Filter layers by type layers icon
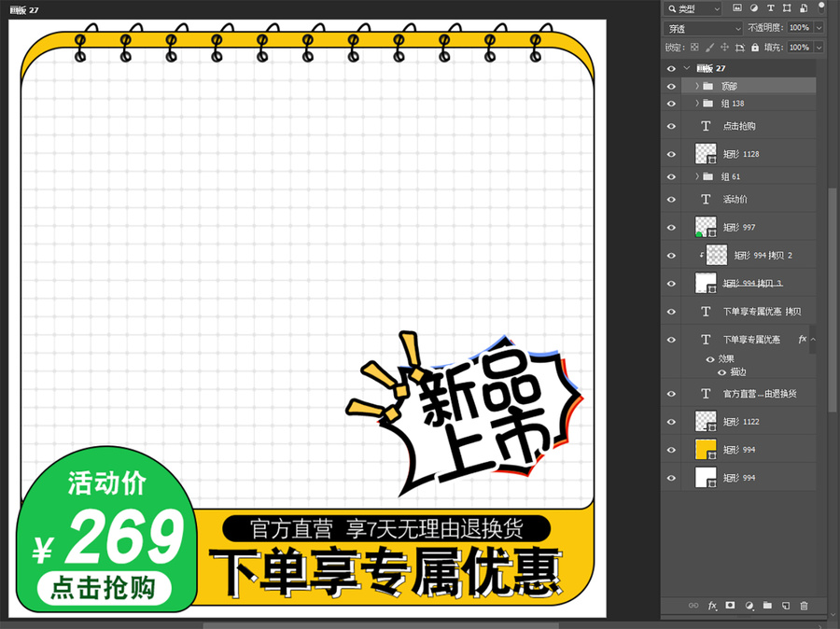Image resolution: width=840 pixels, height=629 pixels. [770, 8]
